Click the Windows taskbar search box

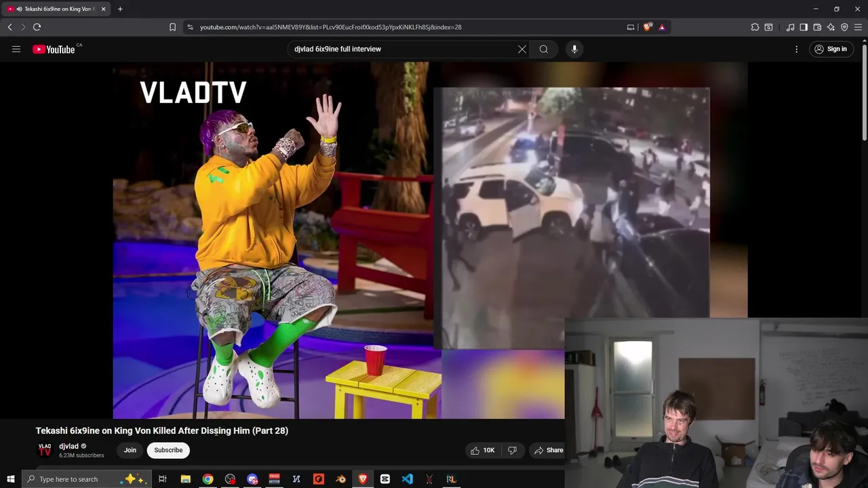coord(87,479)
